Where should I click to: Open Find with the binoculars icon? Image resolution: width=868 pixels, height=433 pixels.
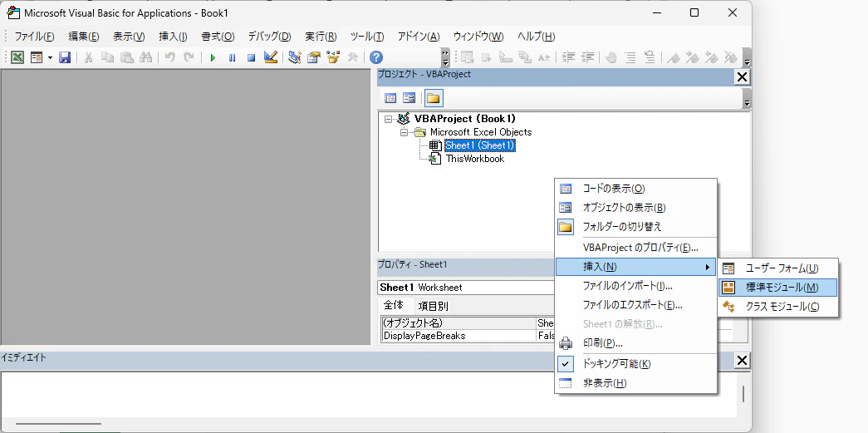(x=145, y=57)
